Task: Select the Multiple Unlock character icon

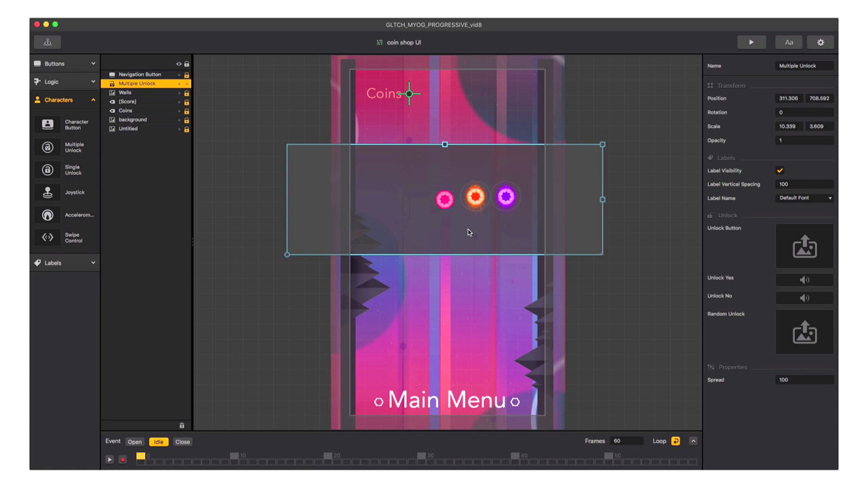Action: (x=47, y=147)
